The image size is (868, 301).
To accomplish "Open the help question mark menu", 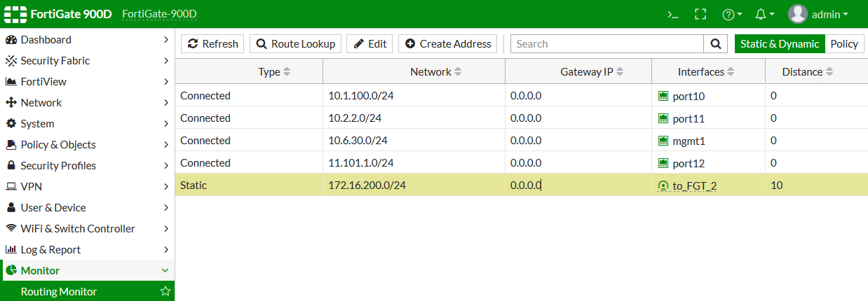I will pyautogui.click(x=732, y=14).
